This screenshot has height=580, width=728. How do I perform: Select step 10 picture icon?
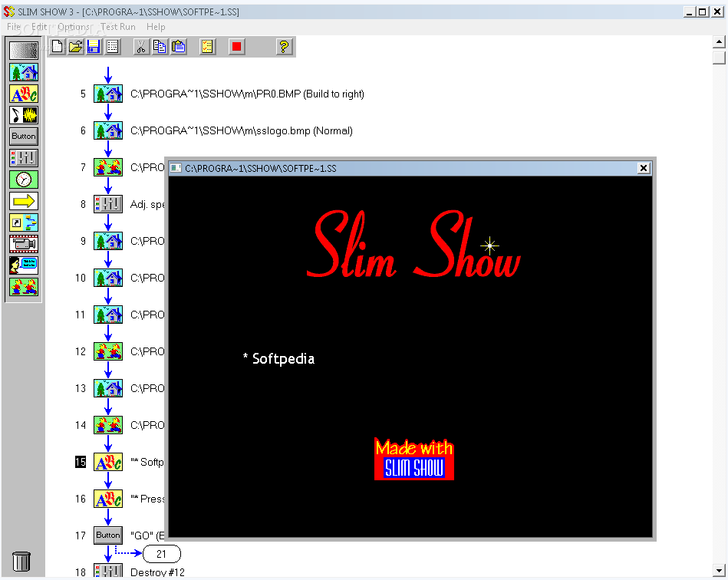point(108,278)
